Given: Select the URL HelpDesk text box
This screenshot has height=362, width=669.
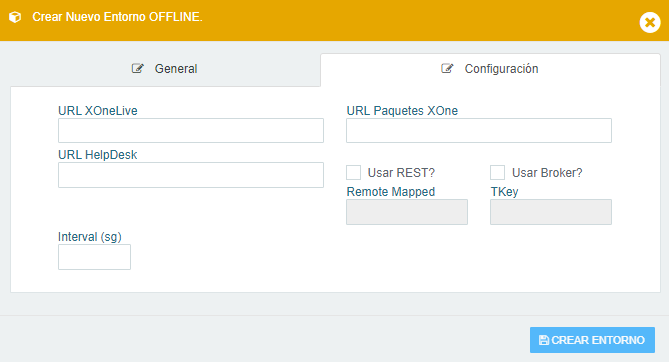Looking at the screenshot, I should coord(191,175).
